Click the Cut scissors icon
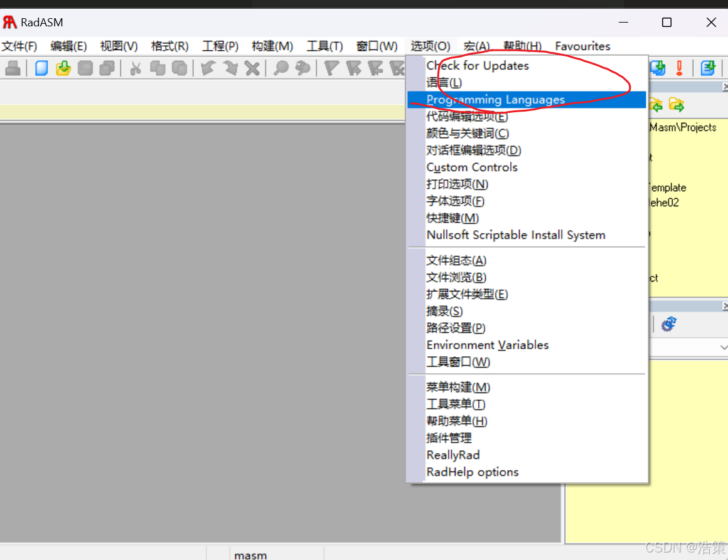 click(136, 68)
